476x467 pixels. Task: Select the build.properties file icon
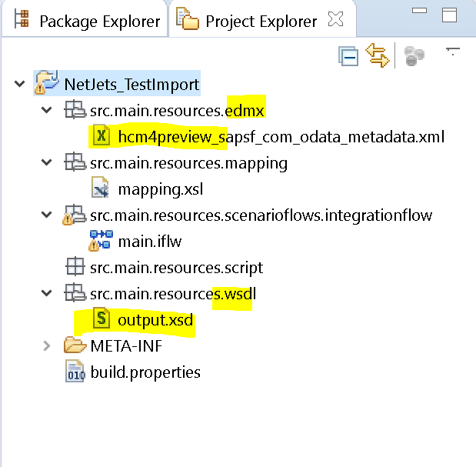pos(75,372)
